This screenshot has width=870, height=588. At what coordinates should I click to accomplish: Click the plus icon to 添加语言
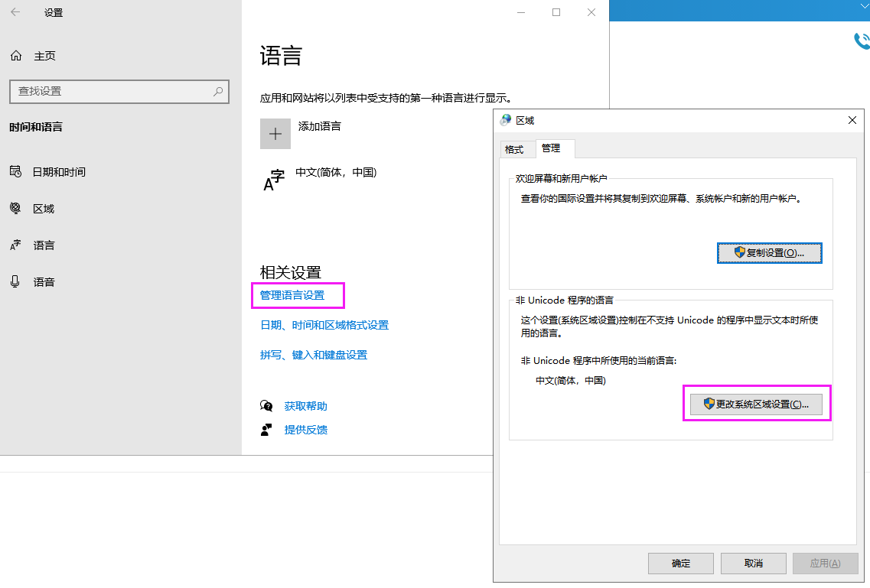[x=275, y=133]
